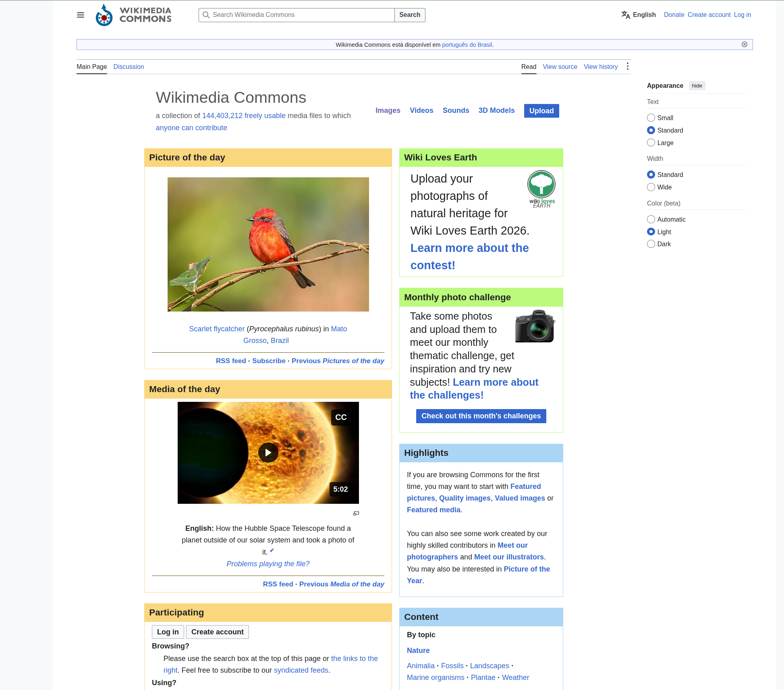Dismiss the português do Brasil notice
The height and width of the screenshot is (690, 784).
pos(745,44)
